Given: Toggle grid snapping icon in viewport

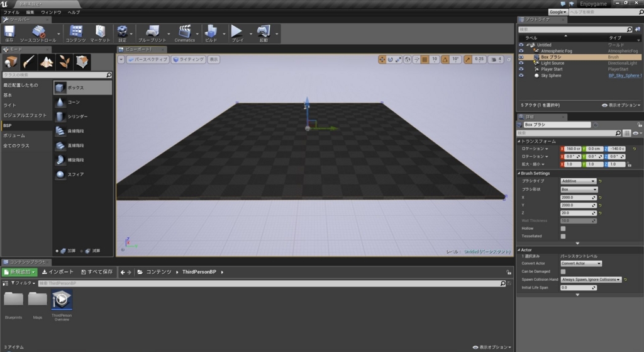Looking at the screenshot, I should point(425,60).
